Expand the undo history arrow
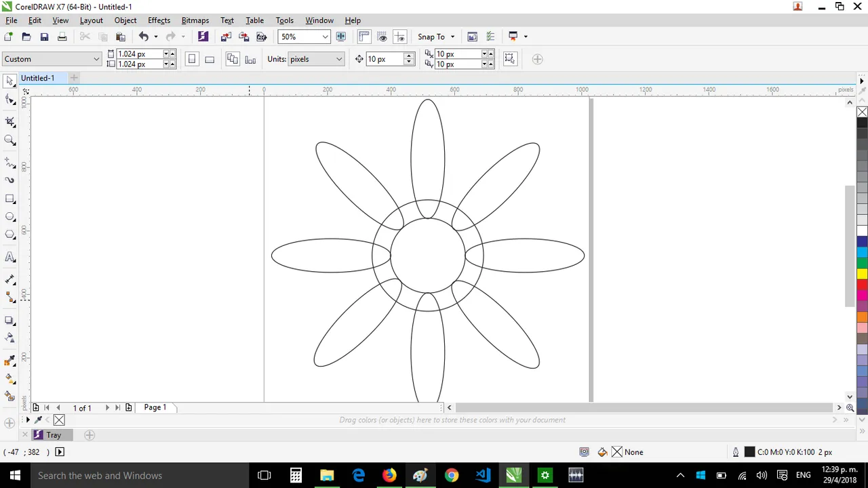 tap(156, 37)
